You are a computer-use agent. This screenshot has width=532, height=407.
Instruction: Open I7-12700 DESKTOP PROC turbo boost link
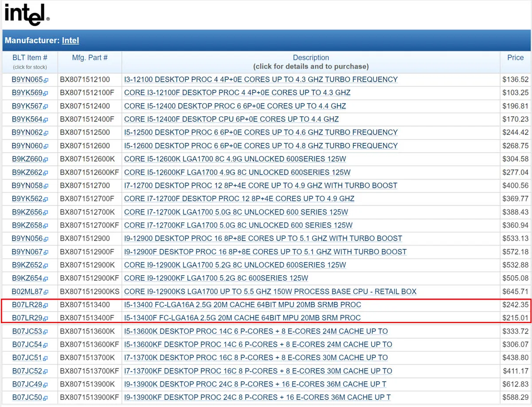tap(261, 186)
